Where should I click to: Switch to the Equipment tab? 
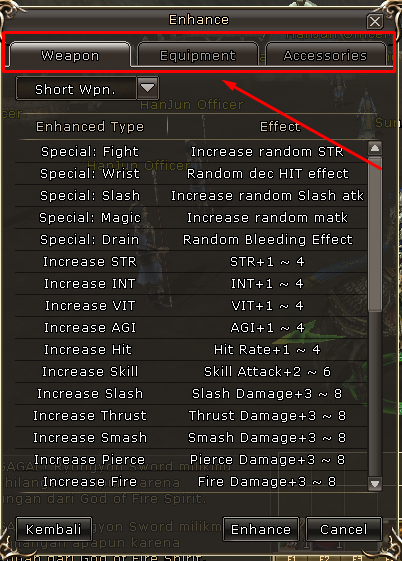click(x=198, y=55)
